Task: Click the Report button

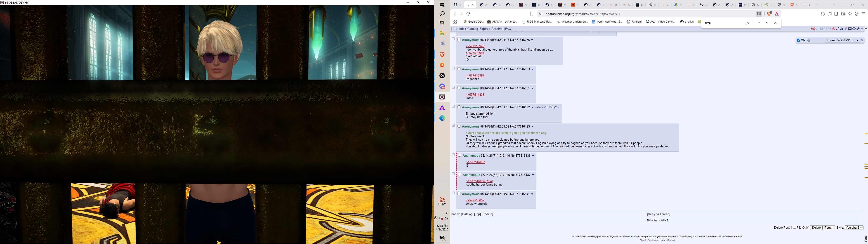Action: [829, 228]
